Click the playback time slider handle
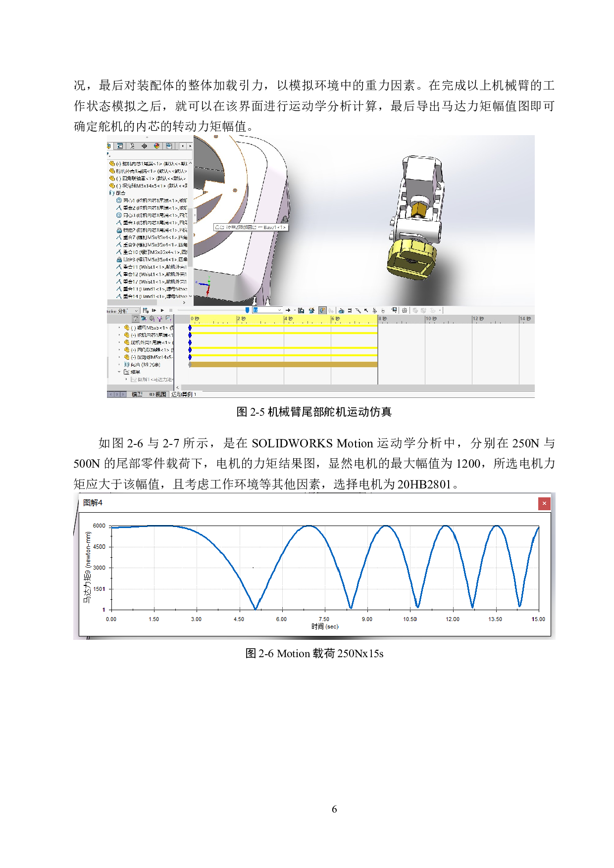This screenshot has height=868, width=614. [247, 310]
